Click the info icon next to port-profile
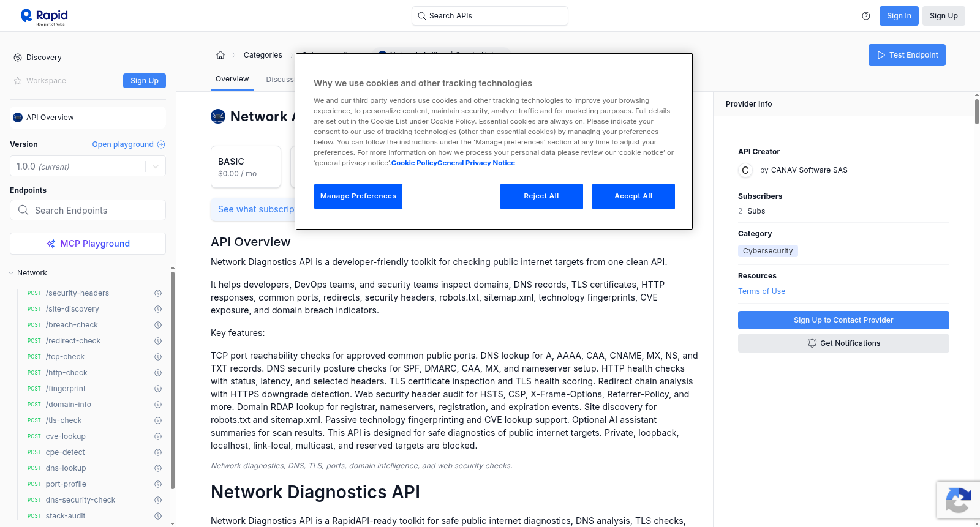The image size is (980, 527). (158, 484)
